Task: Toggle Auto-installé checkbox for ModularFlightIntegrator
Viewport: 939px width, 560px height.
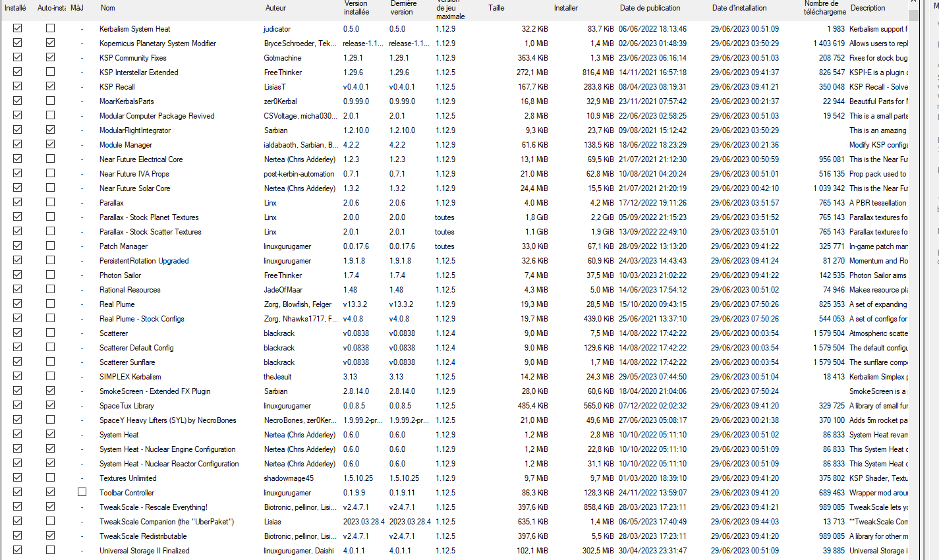Action: pos(50,130)
